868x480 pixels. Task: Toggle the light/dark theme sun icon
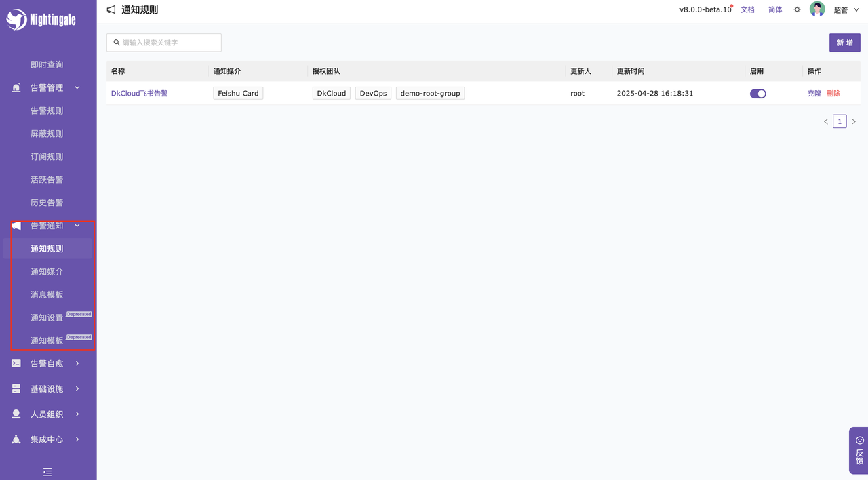tap(797, 10)
